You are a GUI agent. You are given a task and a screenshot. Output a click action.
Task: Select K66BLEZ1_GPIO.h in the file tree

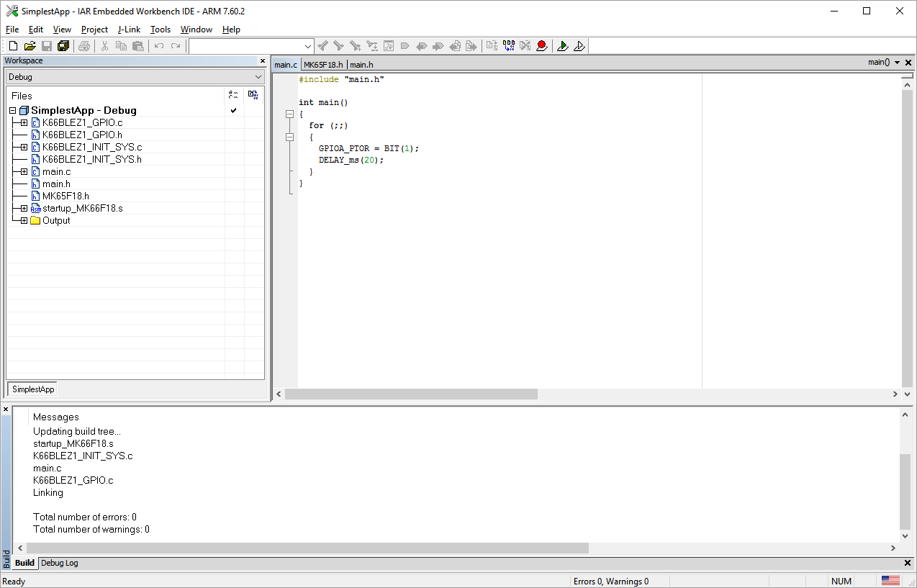click(x=82, y=135)
